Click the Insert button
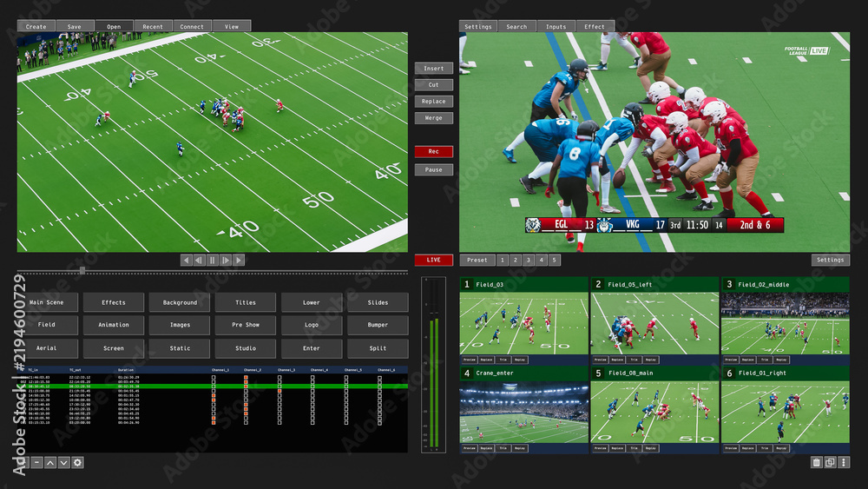The height and width of the screenshot is (489, 868). 433,68
